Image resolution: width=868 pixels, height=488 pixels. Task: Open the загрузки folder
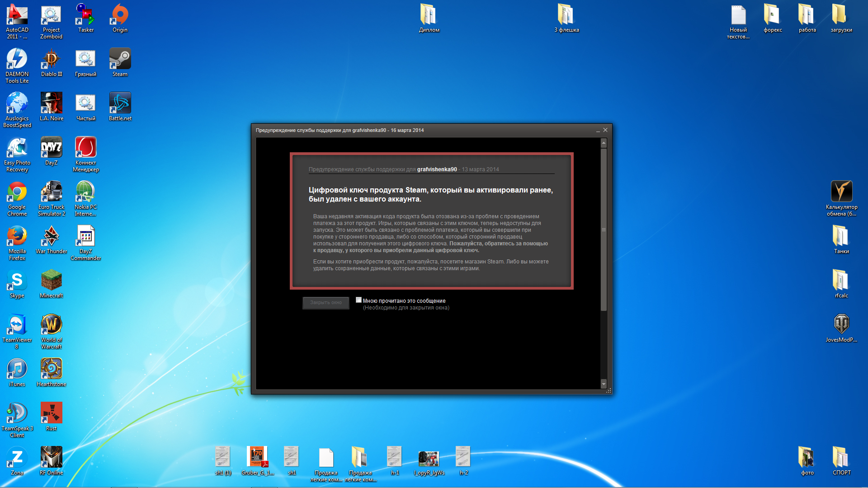(x=841, y=18)
